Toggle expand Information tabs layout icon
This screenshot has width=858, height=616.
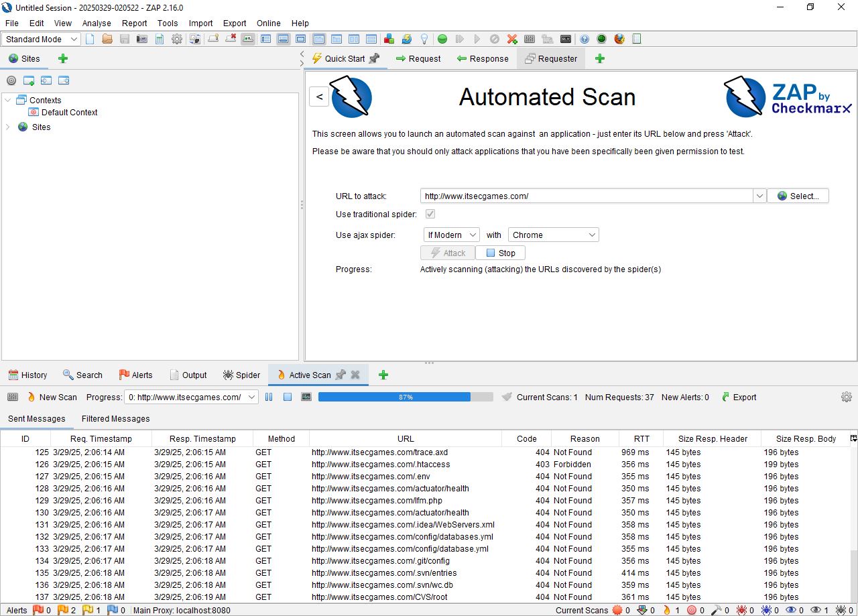pos(283,39)
